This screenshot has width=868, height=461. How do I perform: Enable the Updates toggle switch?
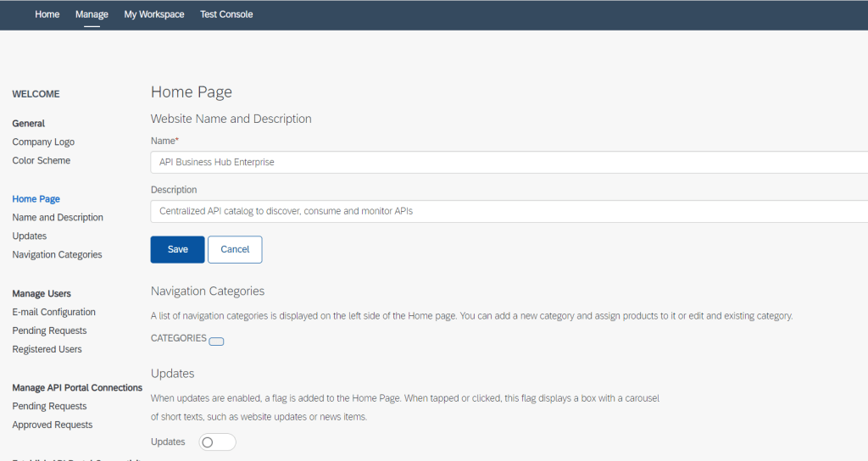[x=217, y=442]
